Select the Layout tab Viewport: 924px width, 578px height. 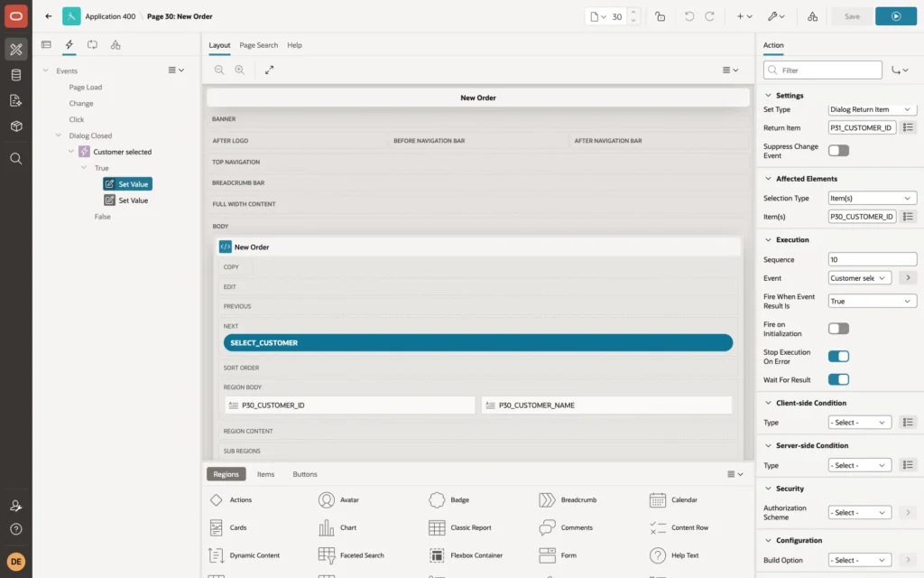(x=219, y=45)
